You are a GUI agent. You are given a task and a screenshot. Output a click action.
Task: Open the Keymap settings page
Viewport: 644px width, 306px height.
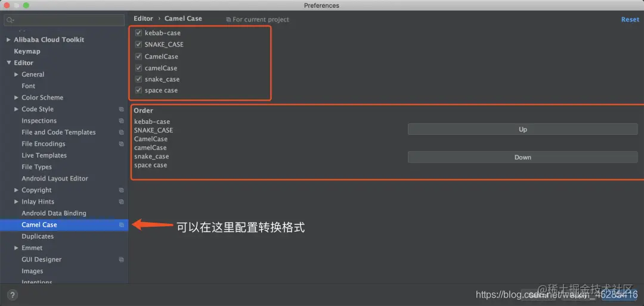coord(27,51)
